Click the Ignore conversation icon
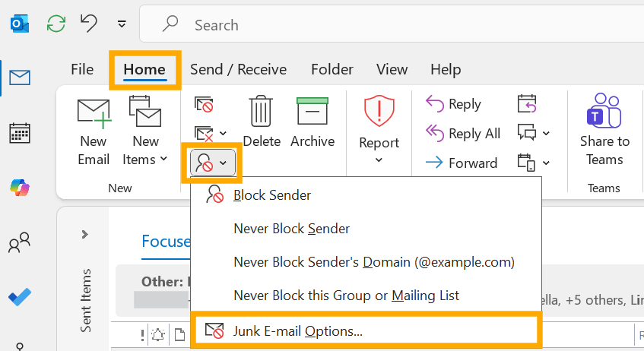The width and height of the screenshot is (644, 351). pyautogui.click(x=204, y=104)
